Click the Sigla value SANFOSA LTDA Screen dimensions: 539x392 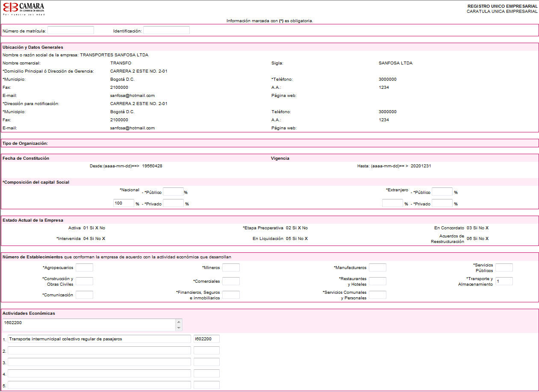(x=395, y=63)
